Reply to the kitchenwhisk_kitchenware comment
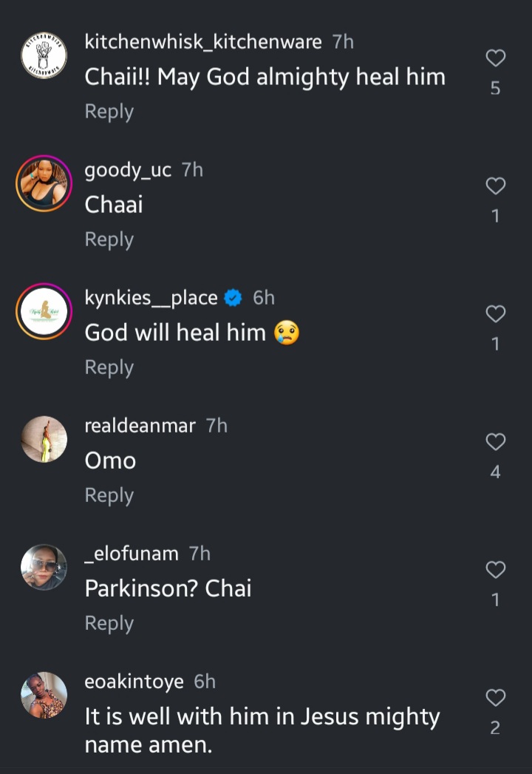 [x=109, y=112]
